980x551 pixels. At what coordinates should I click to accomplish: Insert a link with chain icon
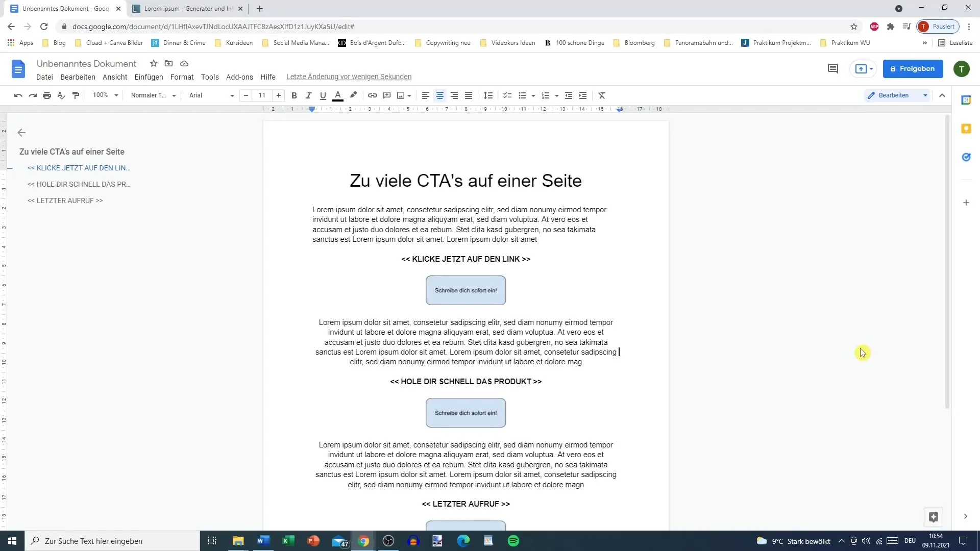373,95
